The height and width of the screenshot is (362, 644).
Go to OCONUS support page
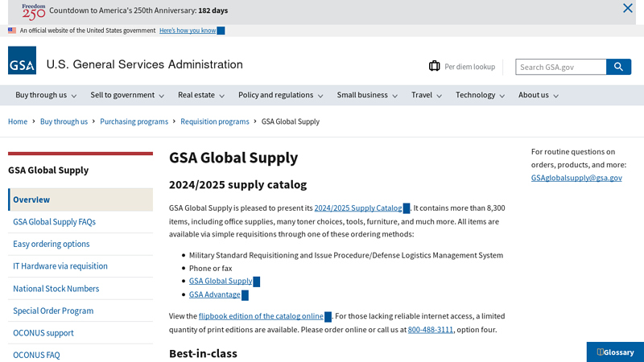(80, 333)
